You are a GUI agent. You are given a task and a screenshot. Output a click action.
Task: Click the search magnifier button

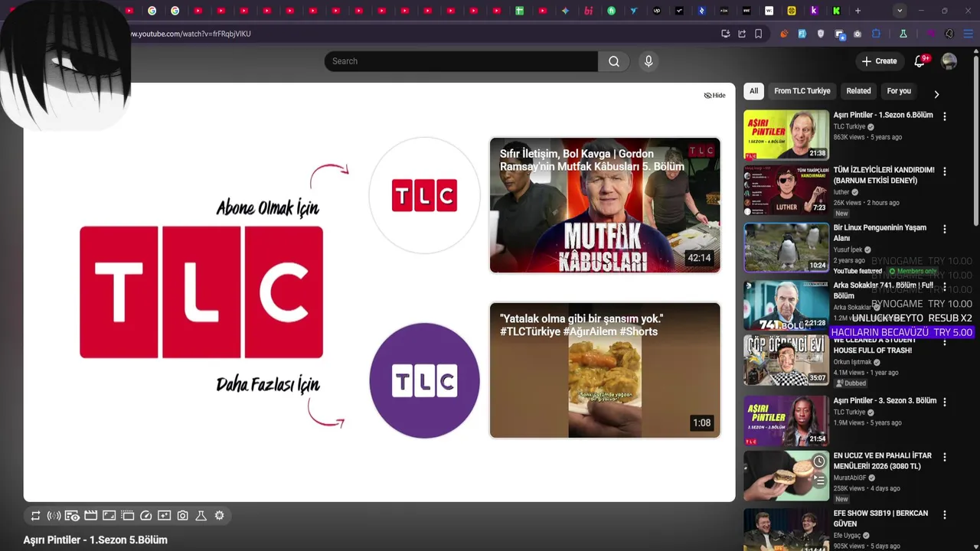pos(614,61)
